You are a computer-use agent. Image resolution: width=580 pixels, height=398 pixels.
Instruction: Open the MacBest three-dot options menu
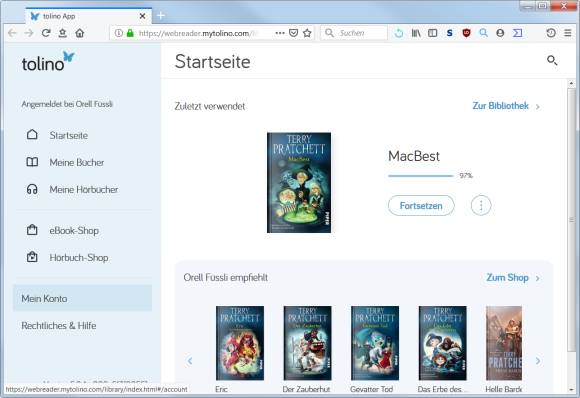(x=481, y=205)
